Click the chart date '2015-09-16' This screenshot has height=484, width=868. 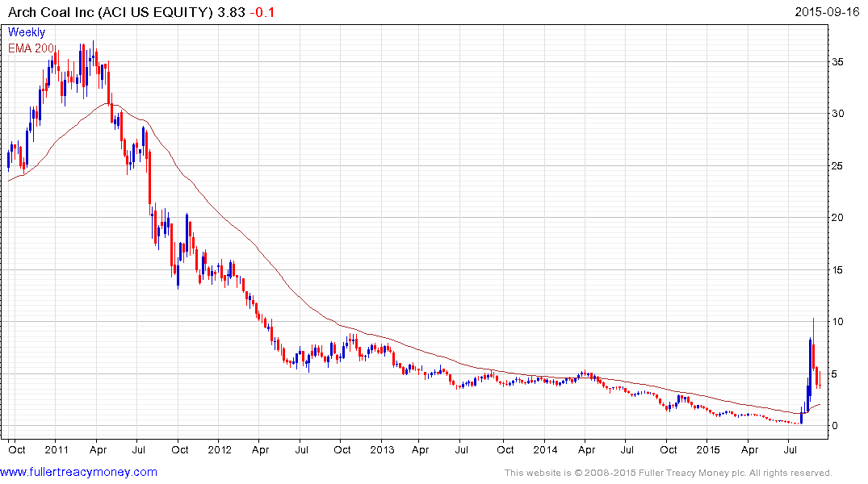[827, 11]
